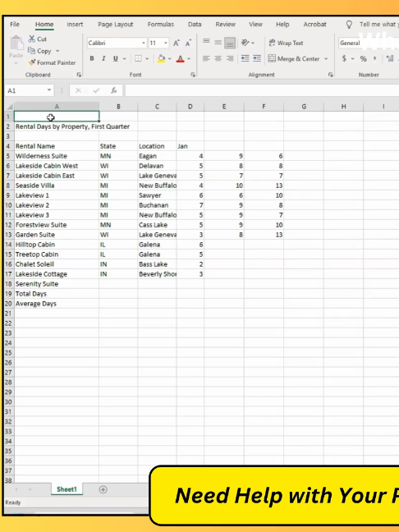Open the View tab
399x532 pixels.
255,25
